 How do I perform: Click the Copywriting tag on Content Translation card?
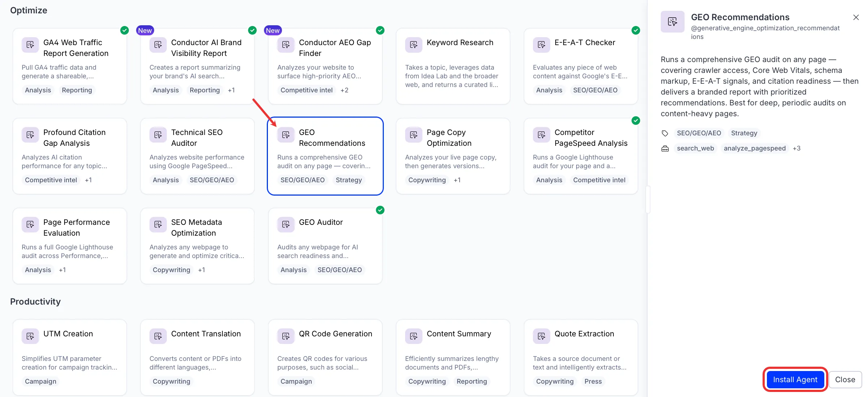coord(172,381)
